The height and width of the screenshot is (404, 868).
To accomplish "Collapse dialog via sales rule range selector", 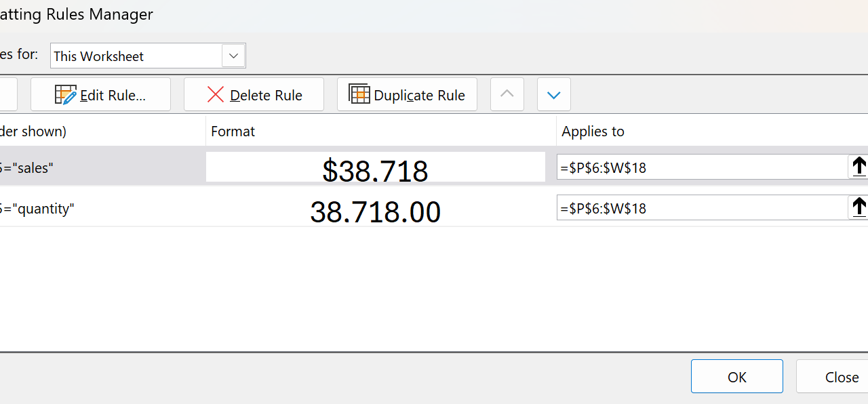I will pos(859,167).
